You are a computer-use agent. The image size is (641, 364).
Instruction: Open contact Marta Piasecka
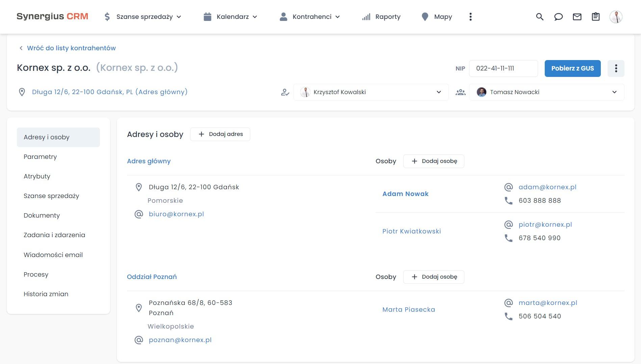409,310
